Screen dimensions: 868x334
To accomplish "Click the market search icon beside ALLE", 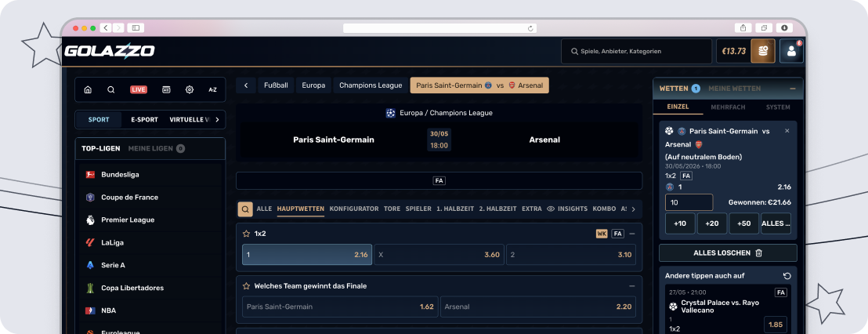I will pyautogui.click(x=245, y=209).
